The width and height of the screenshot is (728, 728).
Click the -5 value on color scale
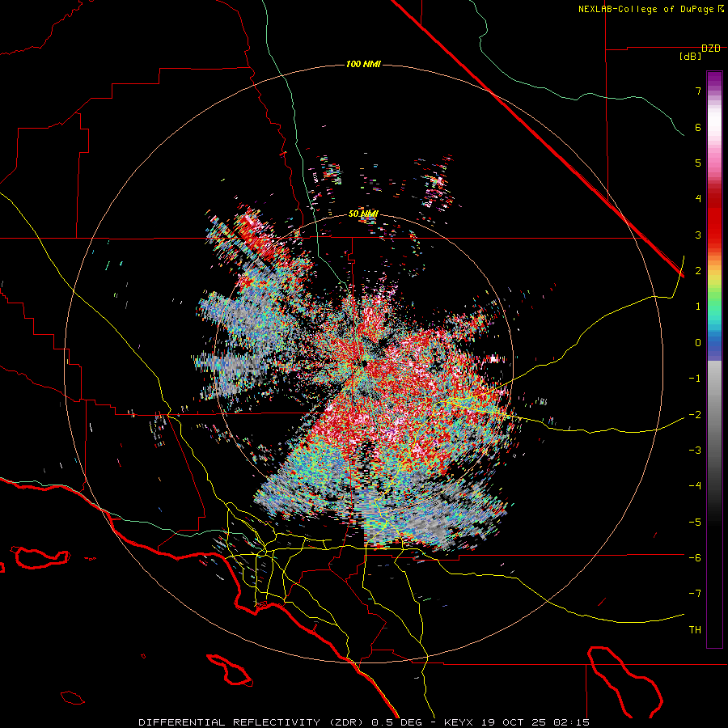coord(695,522)
